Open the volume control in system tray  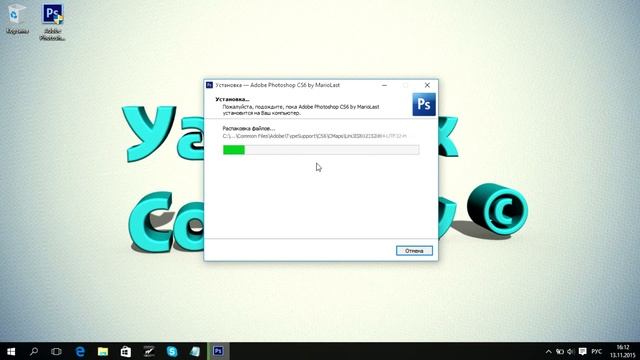click(571, 351)
